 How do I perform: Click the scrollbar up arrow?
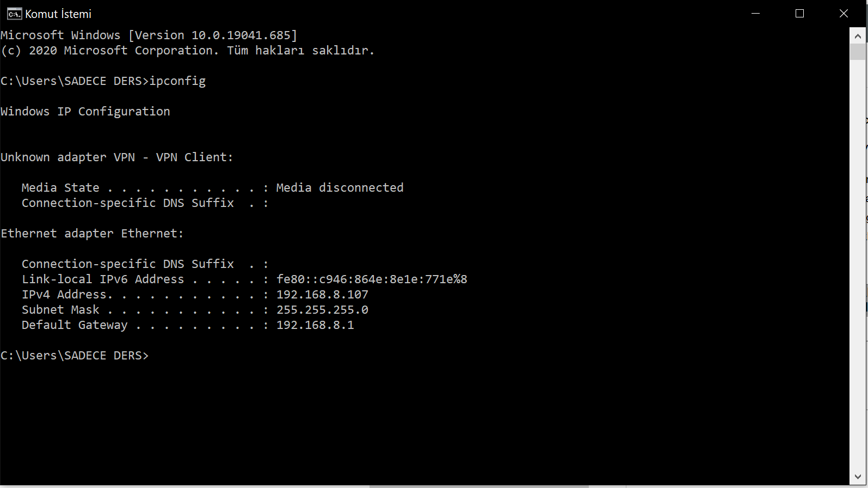coord(858,36)
